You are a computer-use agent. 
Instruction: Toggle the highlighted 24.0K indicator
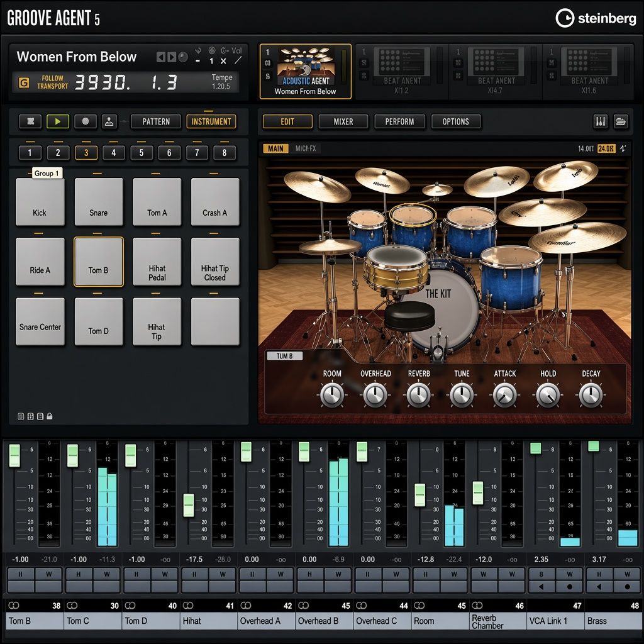(606, 148)
